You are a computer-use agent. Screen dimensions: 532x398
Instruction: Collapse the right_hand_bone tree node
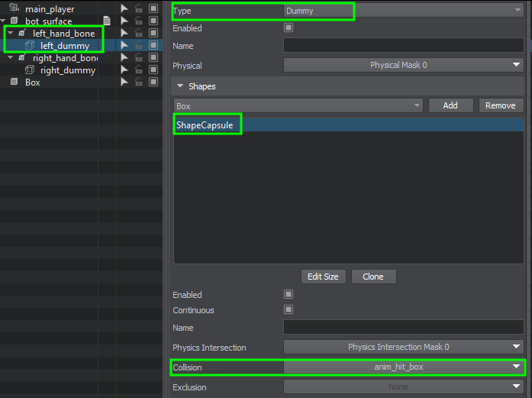point(11,58)
